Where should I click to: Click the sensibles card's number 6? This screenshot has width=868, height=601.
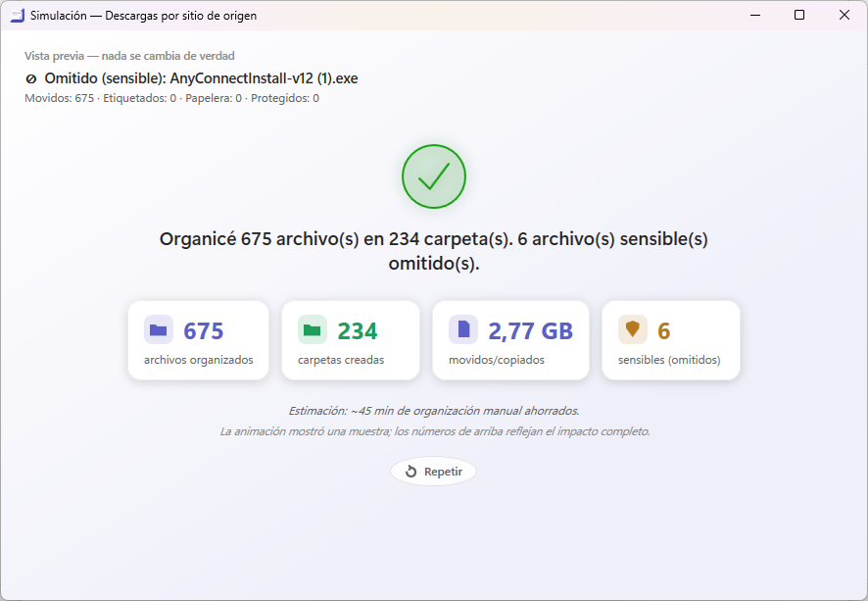click(x=663, y=331)
